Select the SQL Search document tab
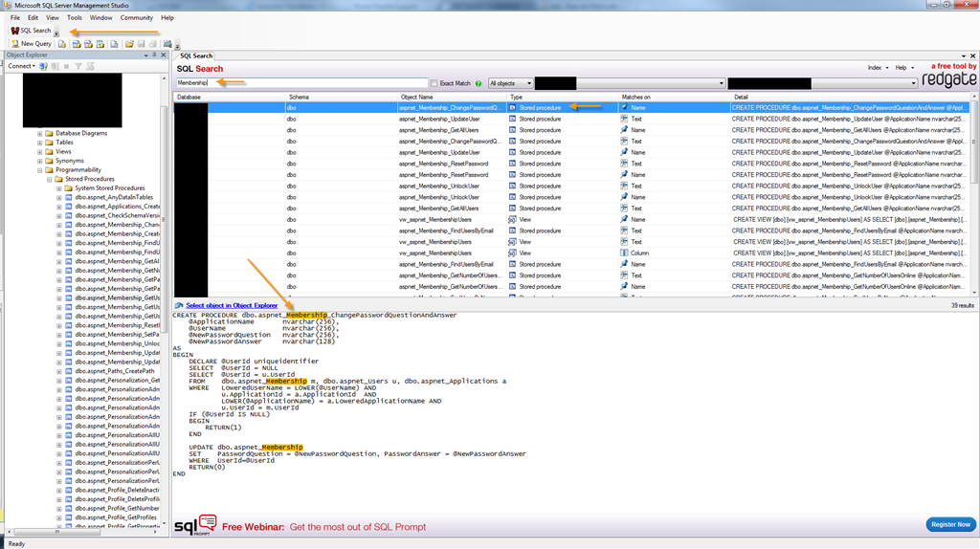980x549 pixels. pyautogui.click(x=195, y=55)
